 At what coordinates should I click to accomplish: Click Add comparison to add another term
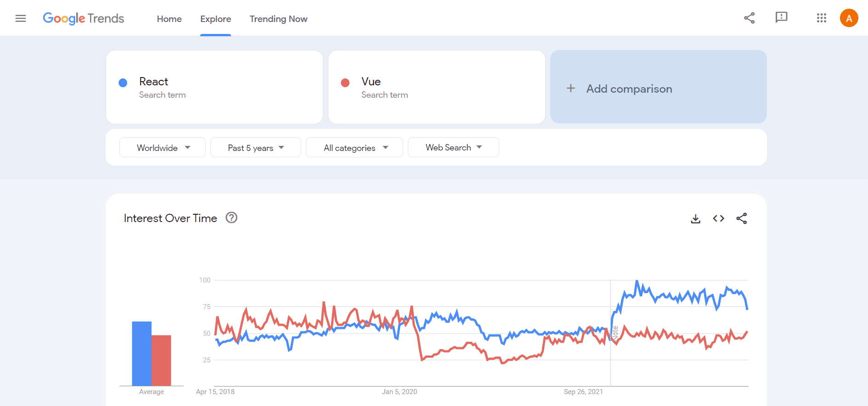point(629,88)
